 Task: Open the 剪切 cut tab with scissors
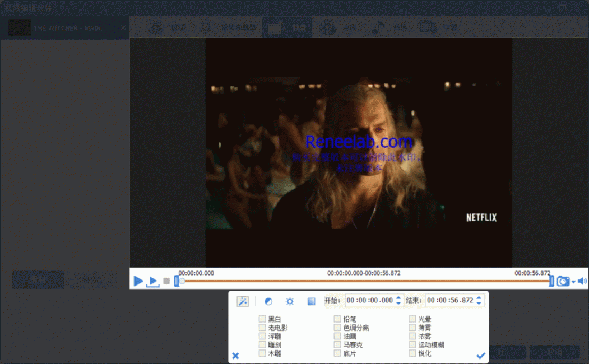167,27
